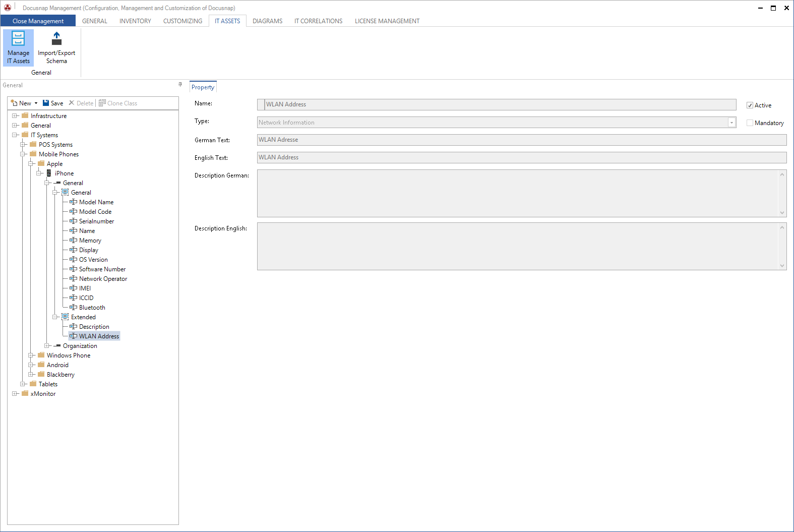The image size is (794, 532).
Task: Click the New item toolbar icon
Action: [x=14, y=103]
